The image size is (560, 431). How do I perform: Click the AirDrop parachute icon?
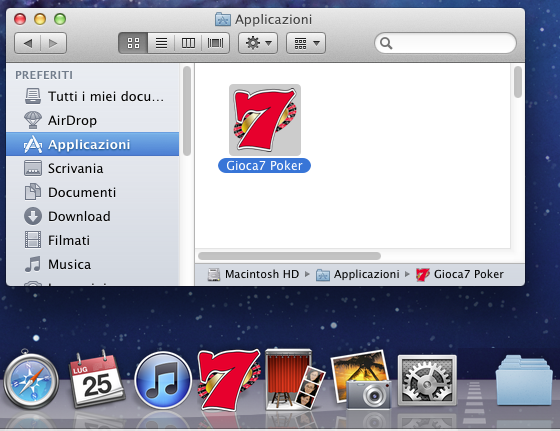point(33,120)
